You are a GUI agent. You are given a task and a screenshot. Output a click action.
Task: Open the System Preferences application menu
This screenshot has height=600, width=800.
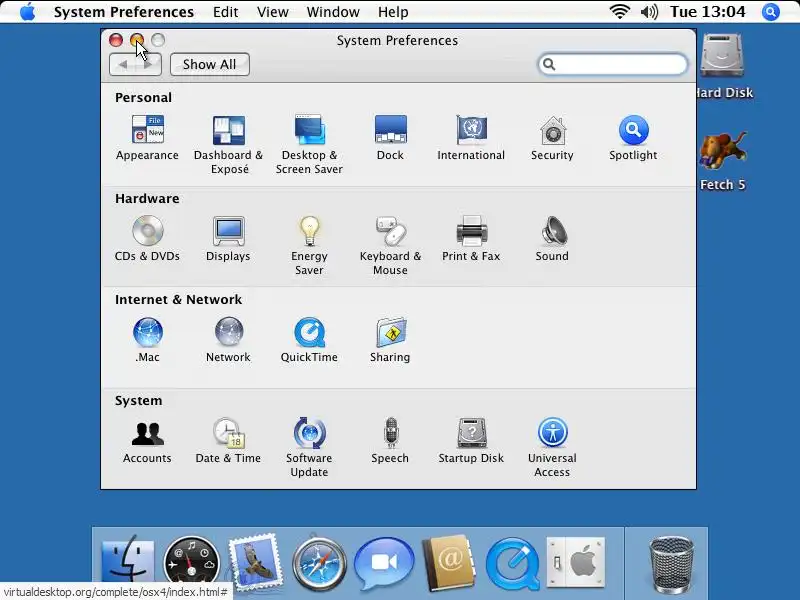(x=124, y=12)
